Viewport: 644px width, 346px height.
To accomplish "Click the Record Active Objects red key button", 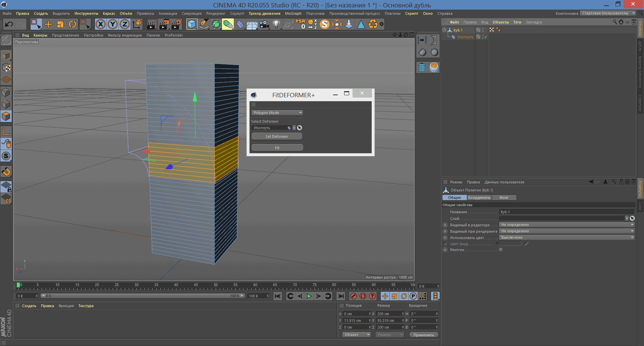I will pyautogui.click(x=353, y=296).
